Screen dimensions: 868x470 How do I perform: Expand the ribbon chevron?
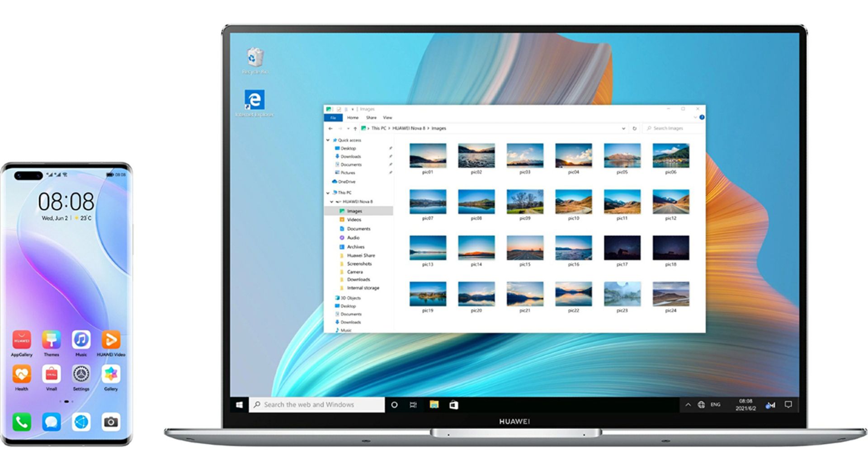695,117
